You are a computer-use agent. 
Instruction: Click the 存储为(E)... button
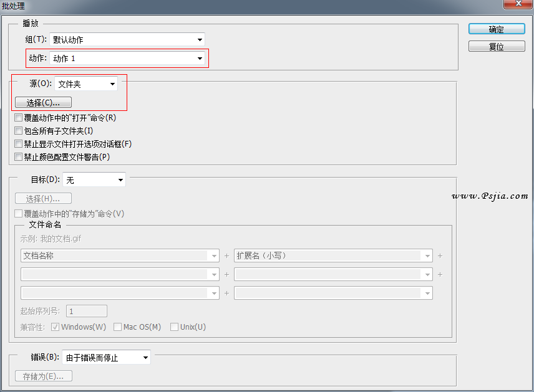pyautogui.click(x=43, y=376)
